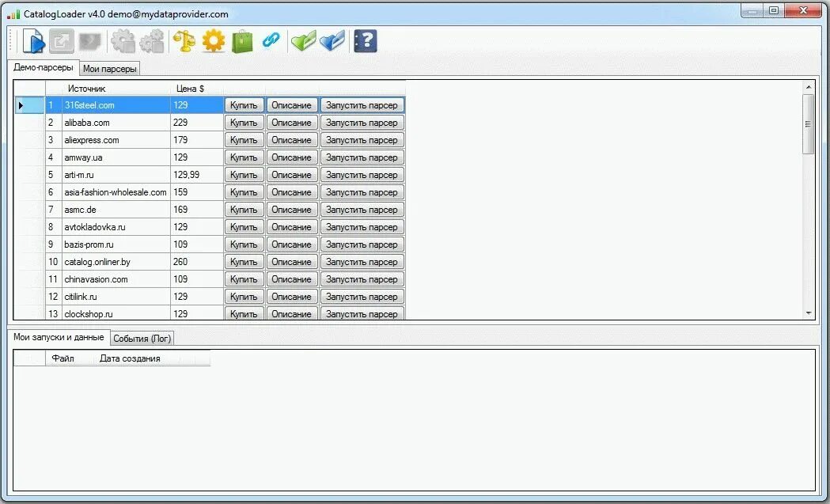Click the 169 price cell
The image size is (830, 504).
point(197,210)
